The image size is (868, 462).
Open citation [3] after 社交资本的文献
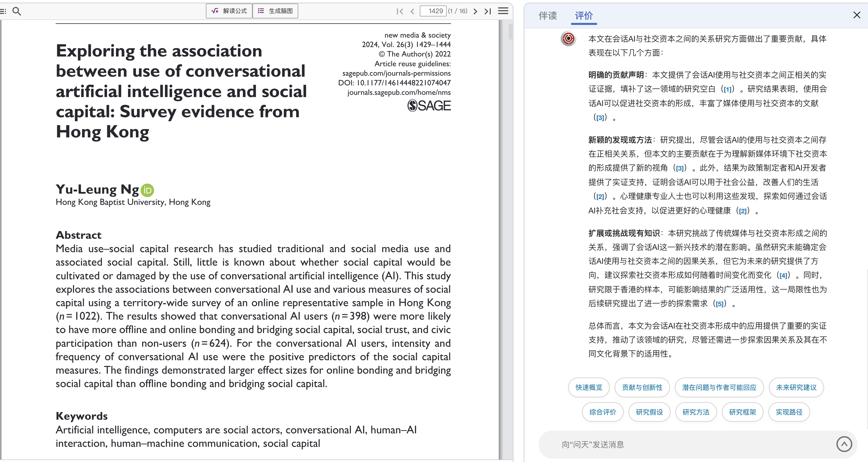(x=600, y=118)
